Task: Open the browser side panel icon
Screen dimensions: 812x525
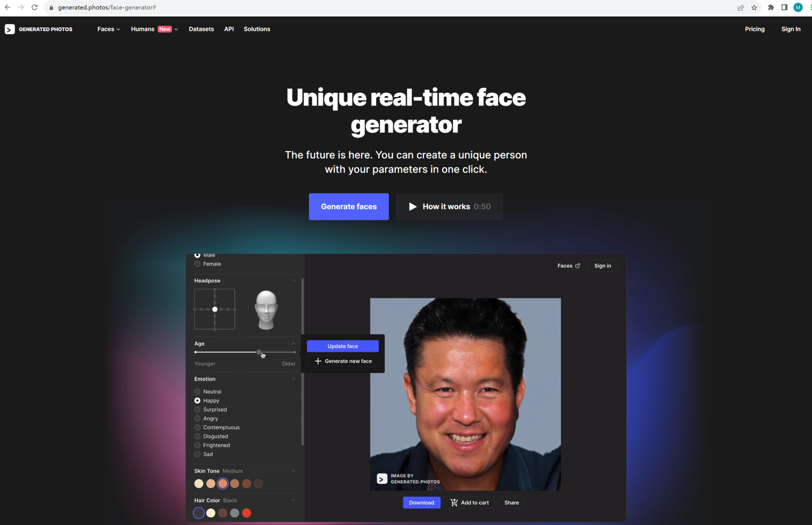Action: pyautogui.click(x=784, y=8)
